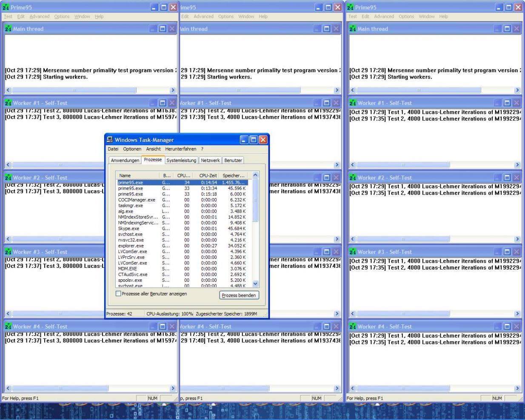
Task: Click 'CPU-Auslastung: 100%' in Task-Manager status bar
Action: pyautogui.click(x=170, y=314)
